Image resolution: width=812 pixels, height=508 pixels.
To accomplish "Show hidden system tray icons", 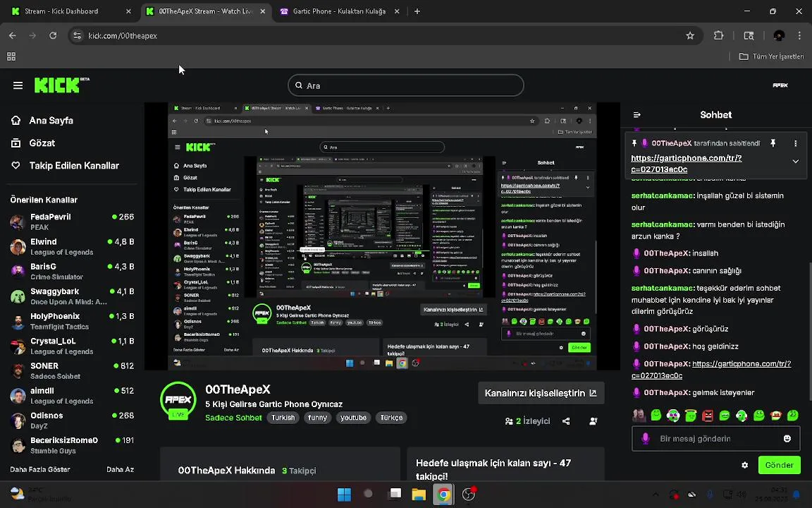I will pos(655,495).
